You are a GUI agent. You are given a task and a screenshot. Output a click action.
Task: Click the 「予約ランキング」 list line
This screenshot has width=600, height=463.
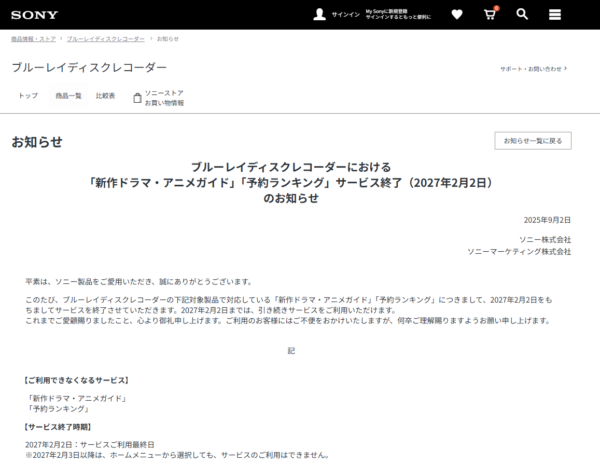click(x=58, y=409)
